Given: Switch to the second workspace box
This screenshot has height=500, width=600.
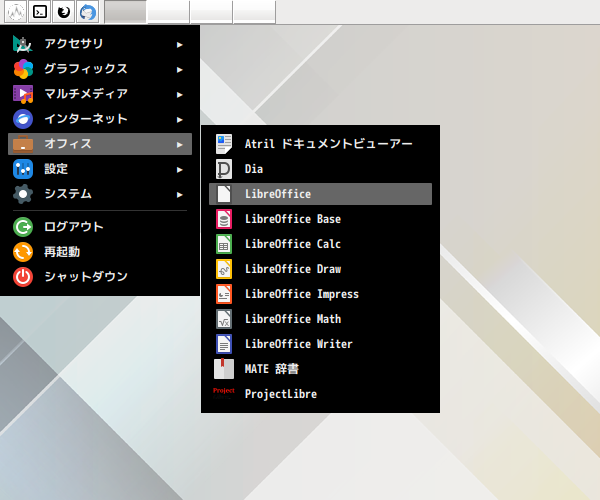Looking at the screenshot, I should [168, 12].
